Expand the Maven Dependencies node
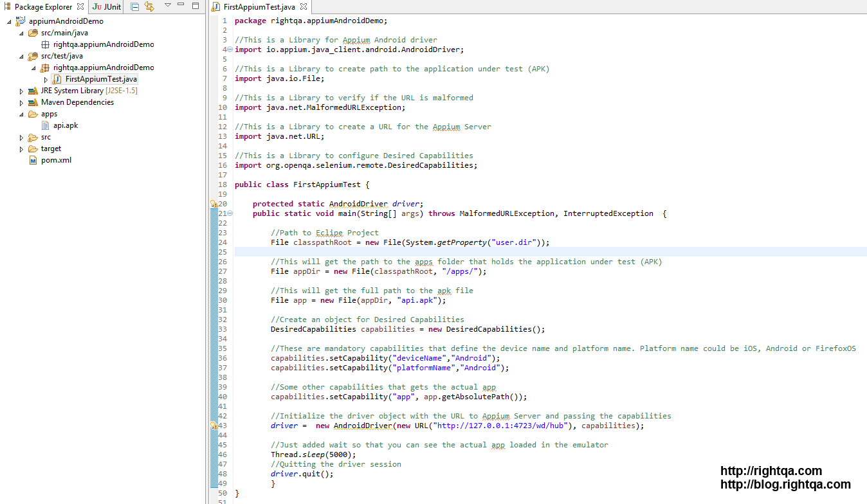The width and height of the screenshot is (867, 504). click(x=21, y=102)
